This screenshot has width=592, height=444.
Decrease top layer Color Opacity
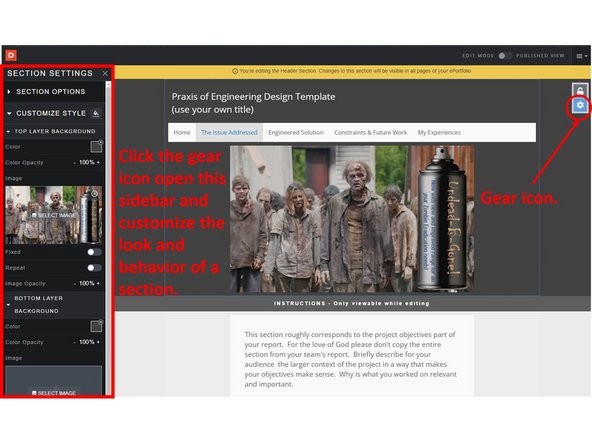[75, 163]
